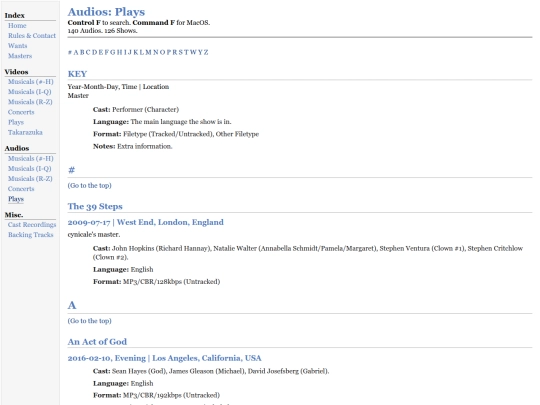Select Takarazuka under Videos
540x405 pixels.
pyautogui.click(x=25, y=132)
